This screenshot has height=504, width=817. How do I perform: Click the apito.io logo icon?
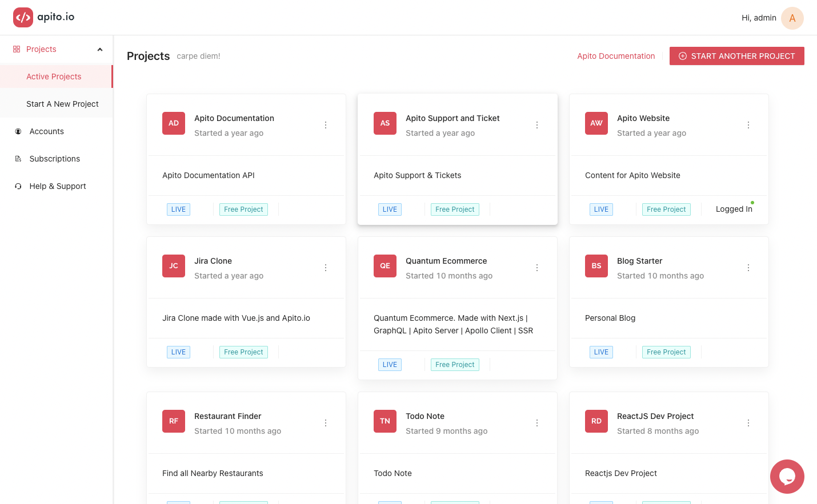[23, 17]
